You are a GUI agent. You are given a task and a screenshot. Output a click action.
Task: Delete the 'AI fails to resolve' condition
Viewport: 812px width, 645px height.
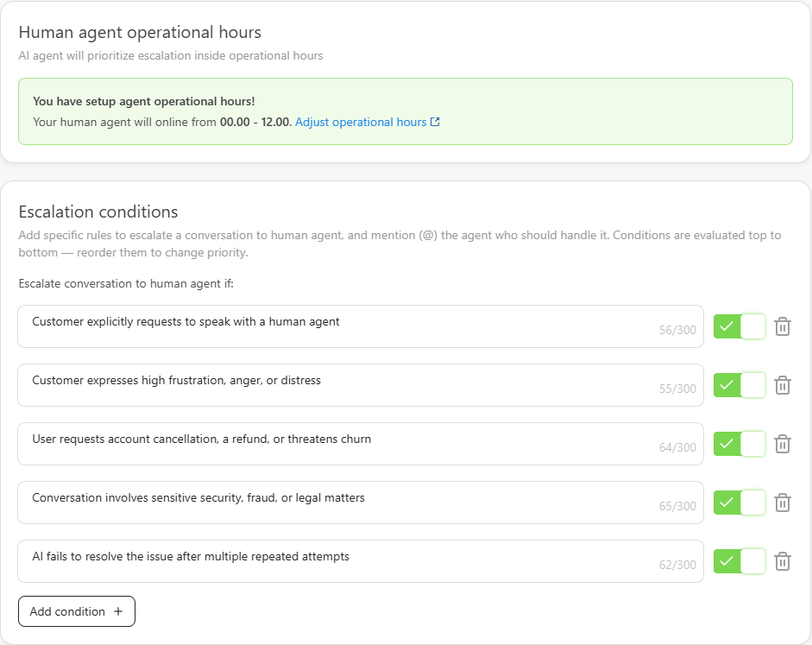pyautogui.click(x=782, y=561)
